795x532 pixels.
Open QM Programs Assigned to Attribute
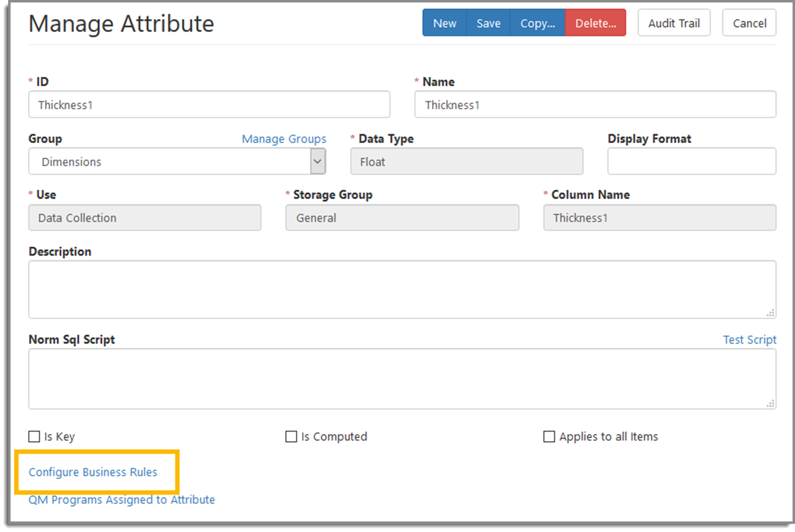[x=122, y=499]
